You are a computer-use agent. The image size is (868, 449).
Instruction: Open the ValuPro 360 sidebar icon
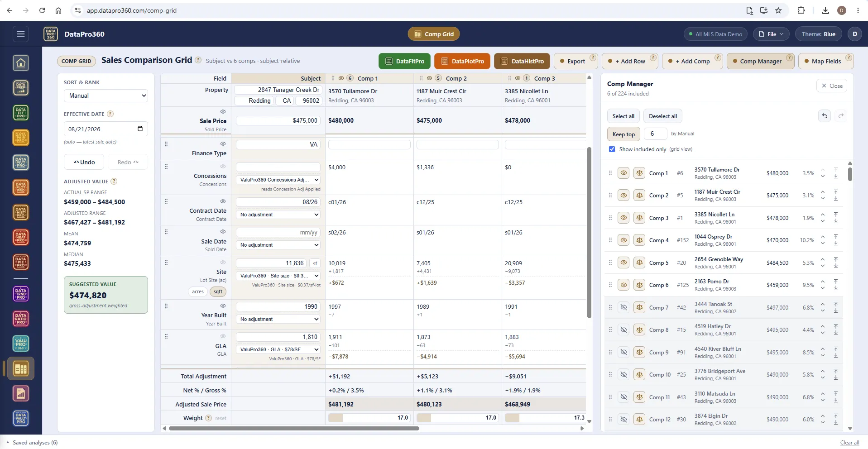[21, 344]
